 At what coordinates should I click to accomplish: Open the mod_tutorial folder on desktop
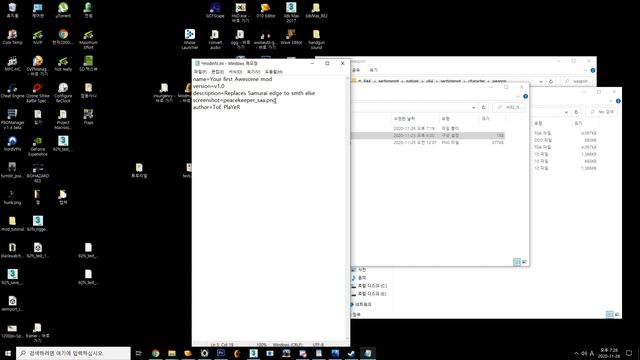tap(12, 224)
